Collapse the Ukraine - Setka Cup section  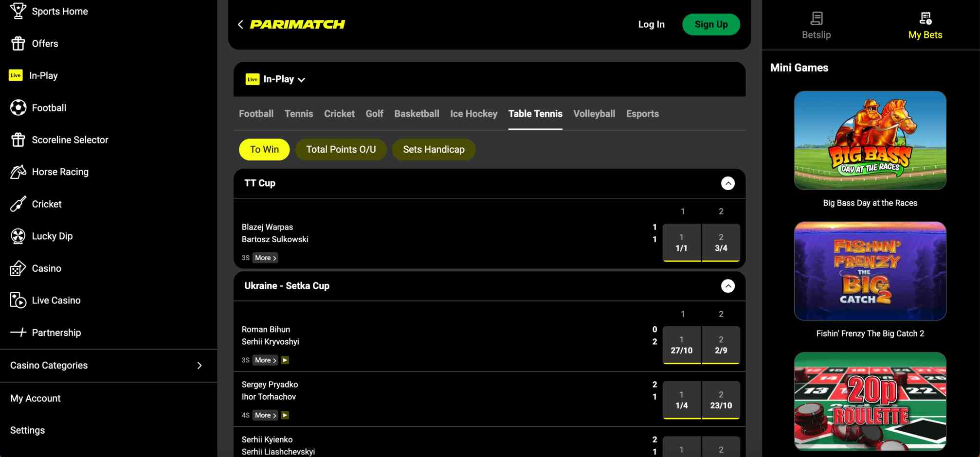728,286
